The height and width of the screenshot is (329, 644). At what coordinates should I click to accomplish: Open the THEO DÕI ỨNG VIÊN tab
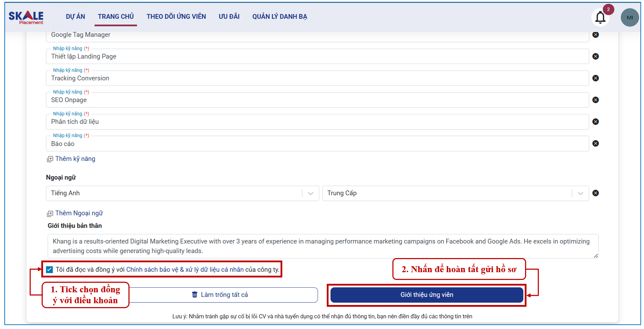tap(176, 17)
